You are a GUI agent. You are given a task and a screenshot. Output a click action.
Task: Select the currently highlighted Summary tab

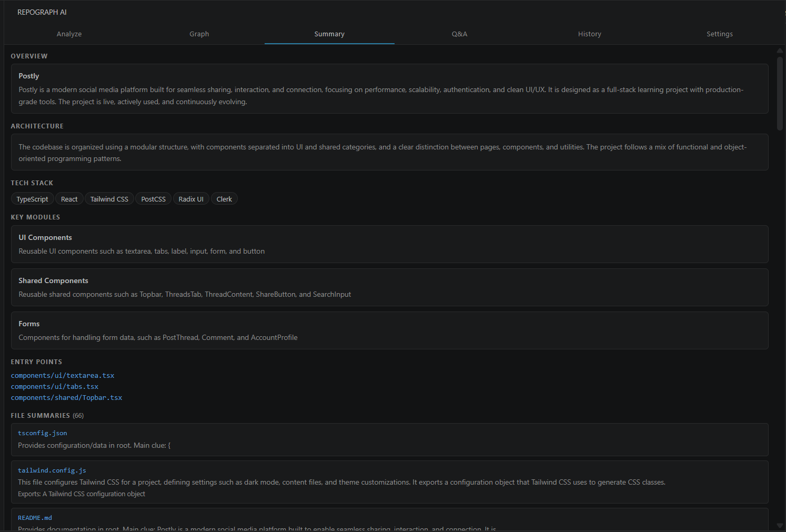coord(329,34)
